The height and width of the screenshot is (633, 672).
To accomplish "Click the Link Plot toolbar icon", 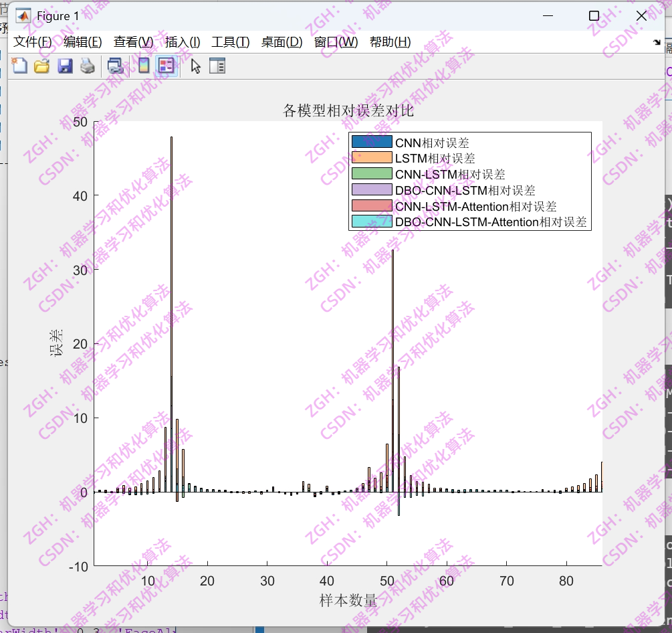I will click(x=115, y=66).
